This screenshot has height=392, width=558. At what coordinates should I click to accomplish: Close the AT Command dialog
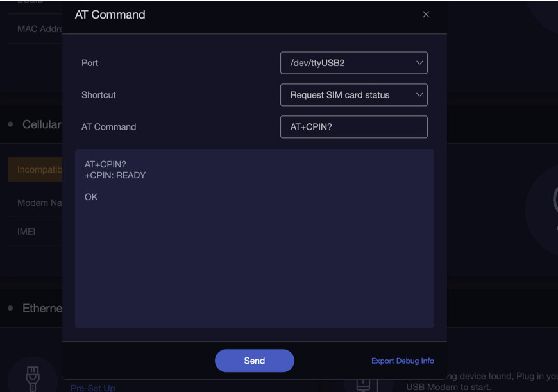click(426, 15)
